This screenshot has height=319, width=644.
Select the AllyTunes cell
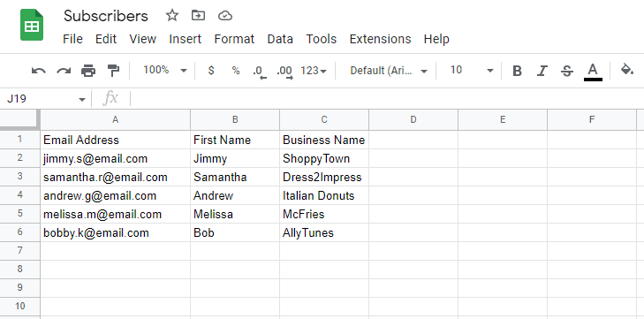(x=324, y=232)
